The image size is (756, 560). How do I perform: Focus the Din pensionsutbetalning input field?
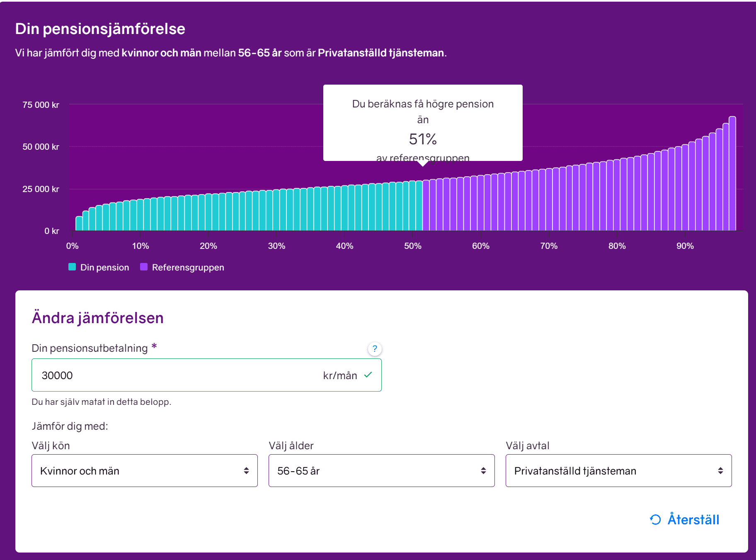[x=178, y=375]
